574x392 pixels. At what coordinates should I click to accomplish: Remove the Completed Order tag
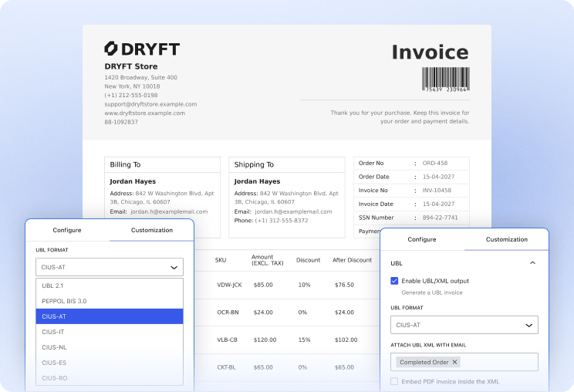(454, 362)
